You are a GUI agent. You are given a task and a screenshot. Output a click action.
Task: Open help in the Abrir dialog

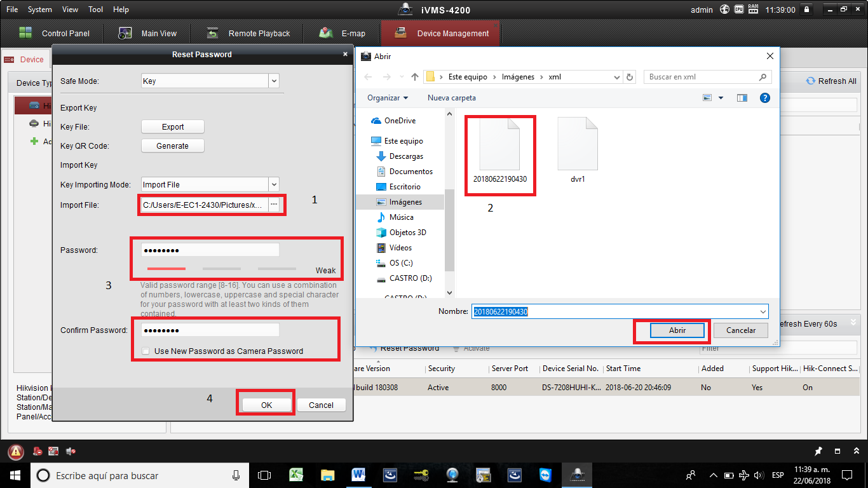pyautogui.click(x=765, y=98)
